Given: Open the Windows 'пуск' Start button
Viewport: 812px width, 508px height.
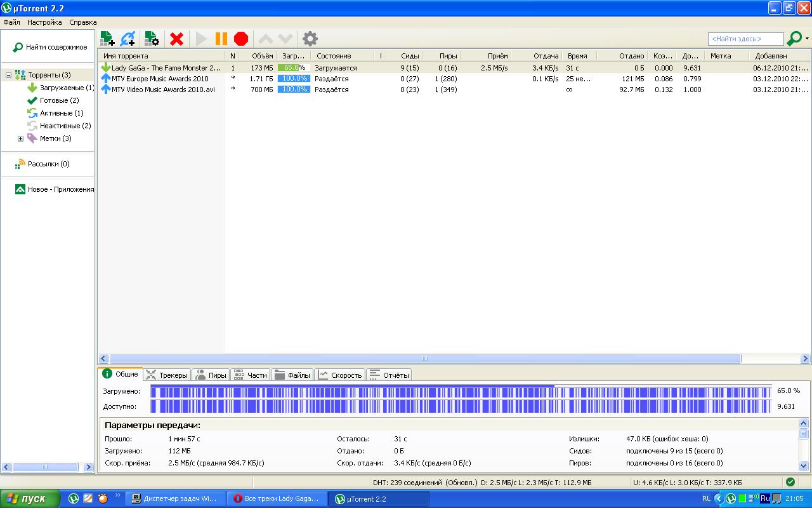Looking at the screenshot, I should tap(30, 498).
